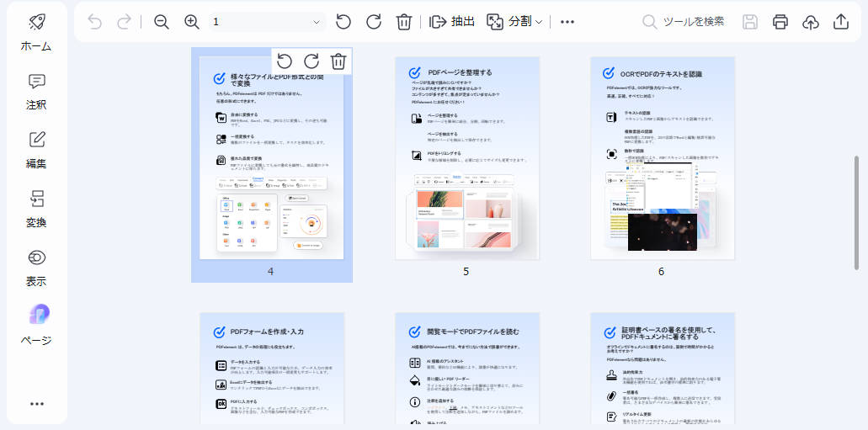This screenshot has width=868, height=430.
Task: Select the PDFフォームを作成・入力 page thumbnail
Action: 272,369
